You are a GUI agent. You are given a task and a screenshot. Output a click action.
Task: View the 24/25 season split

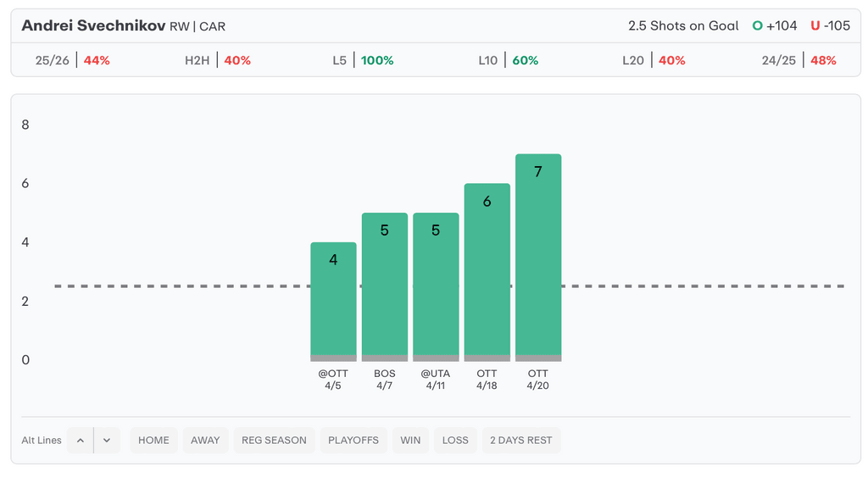pyautogui.click(x=798, y=60)
